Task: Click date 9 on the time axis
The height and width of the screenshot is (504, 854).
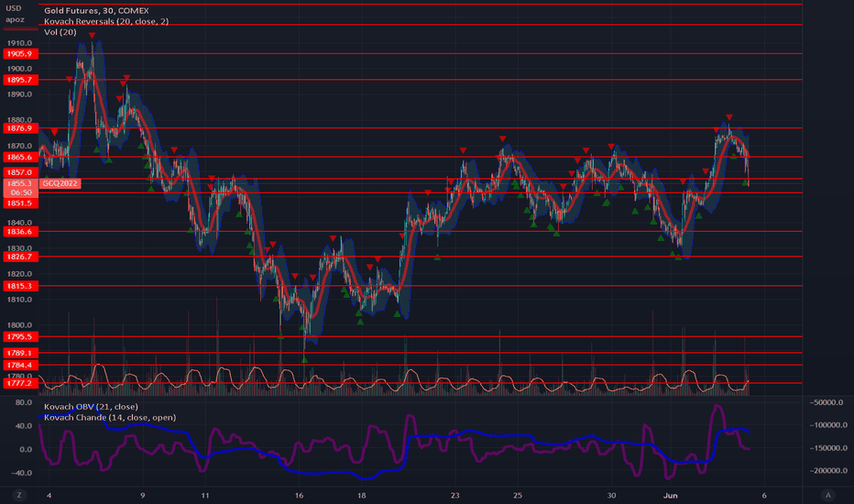Action: click(x=143, y=495)
